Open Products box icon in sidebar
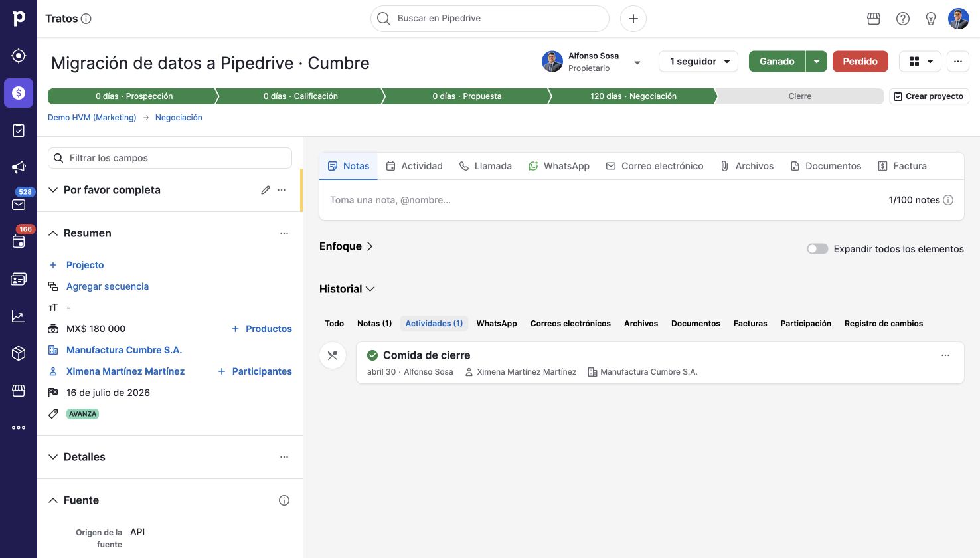 pos(19,353)
